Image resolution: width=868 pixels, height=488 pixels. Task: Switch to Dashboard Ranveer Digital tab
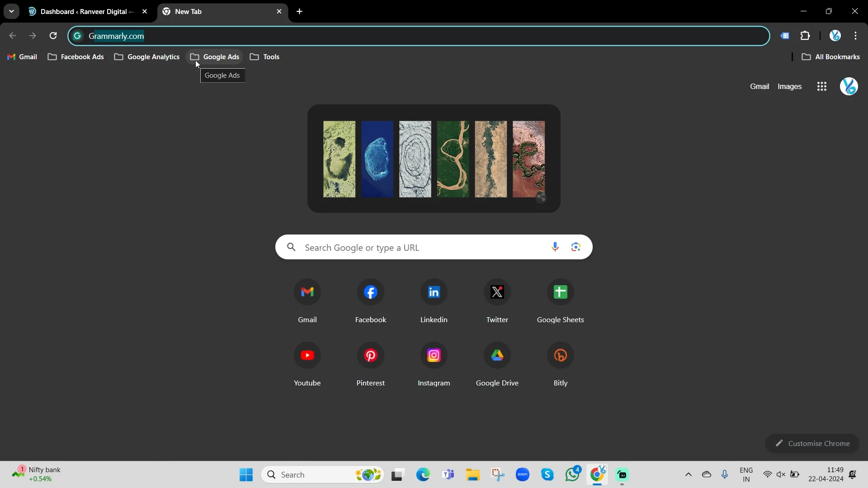(84, 12)
